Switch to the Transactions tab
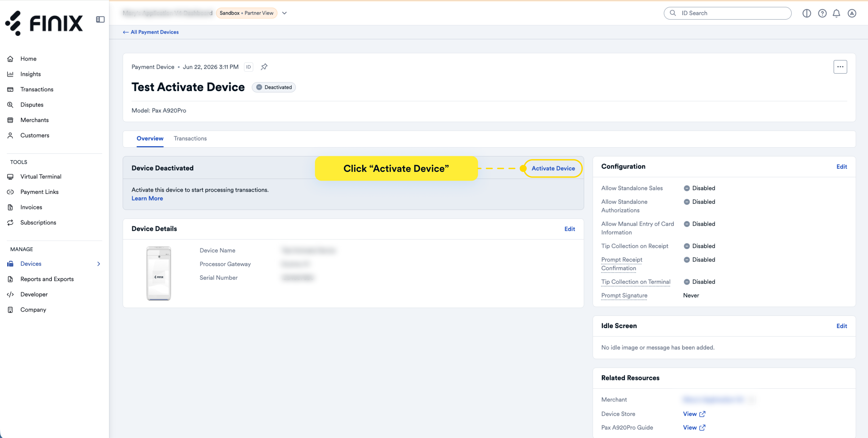This screenshot has width=868, height=438. tap(190, 138)
